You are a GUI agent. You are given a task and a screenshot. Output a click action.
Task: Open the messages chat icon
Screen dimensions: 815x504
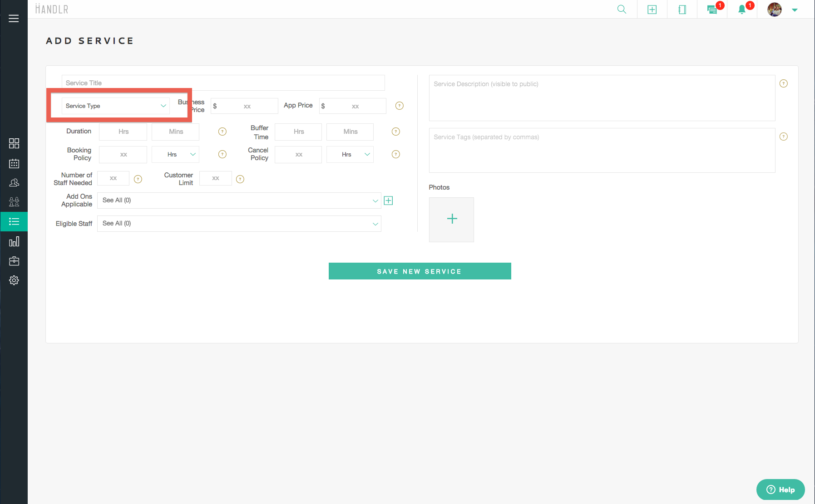point(712,10)
